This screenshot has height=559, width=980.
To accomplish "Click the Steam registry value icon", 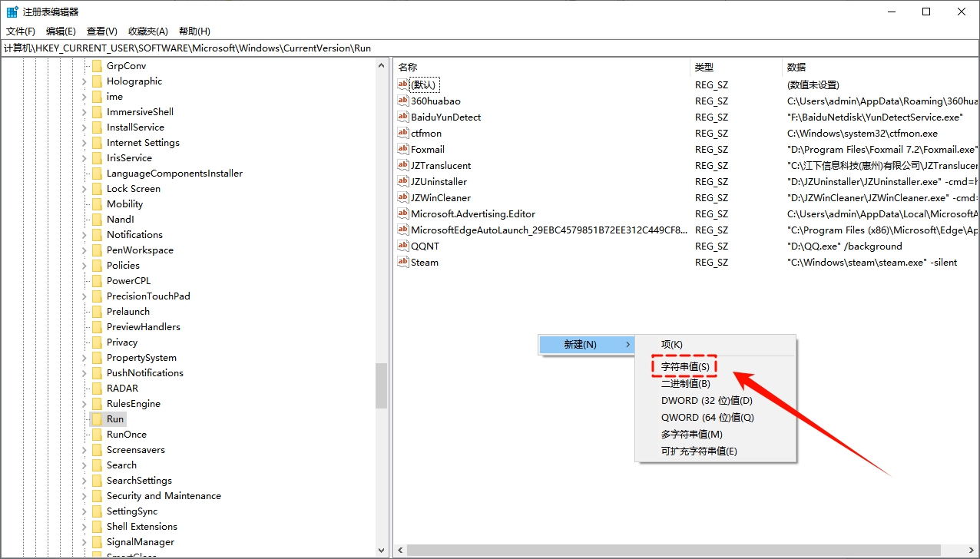I will 403,262.
